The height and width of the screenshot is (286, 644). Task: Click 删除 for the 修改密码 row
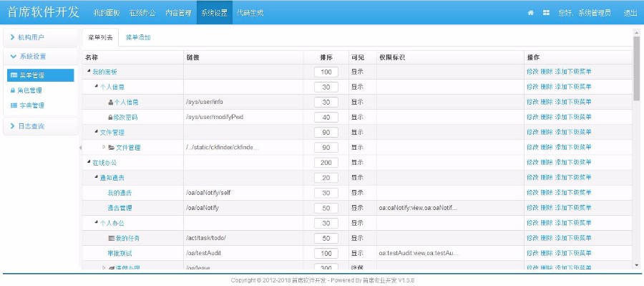[546, 118]
